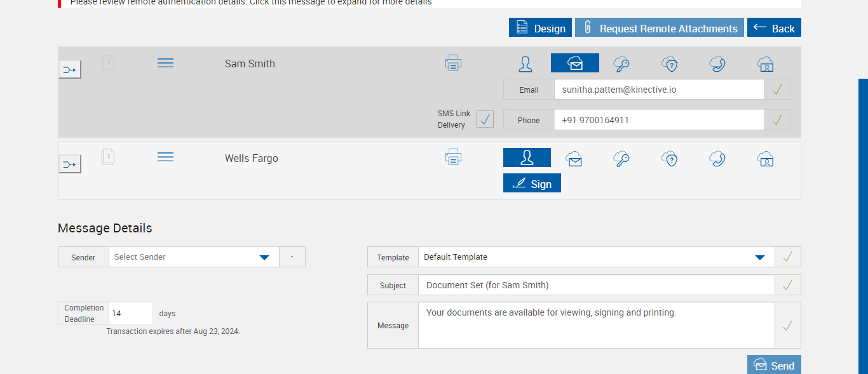
Task: Open hamburger menu in Wells Fargo row
Action: 165,157
